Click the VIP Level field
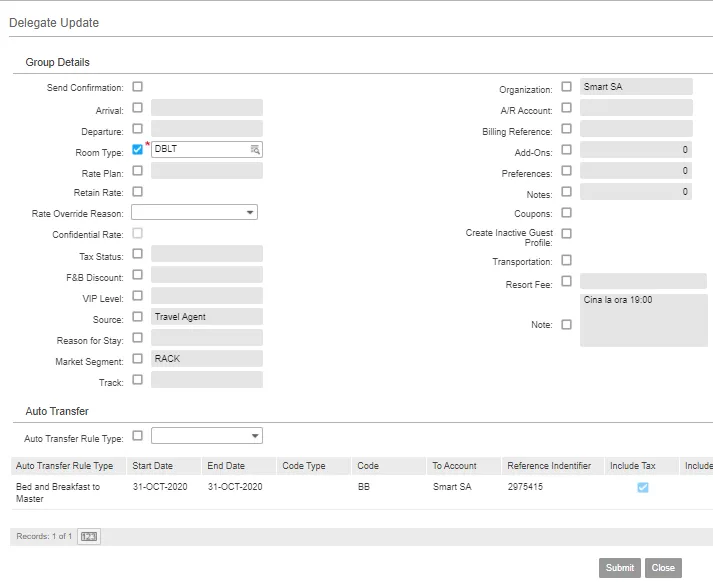The height and width of the screenshot is (584, 713). (x=206, y=296)
